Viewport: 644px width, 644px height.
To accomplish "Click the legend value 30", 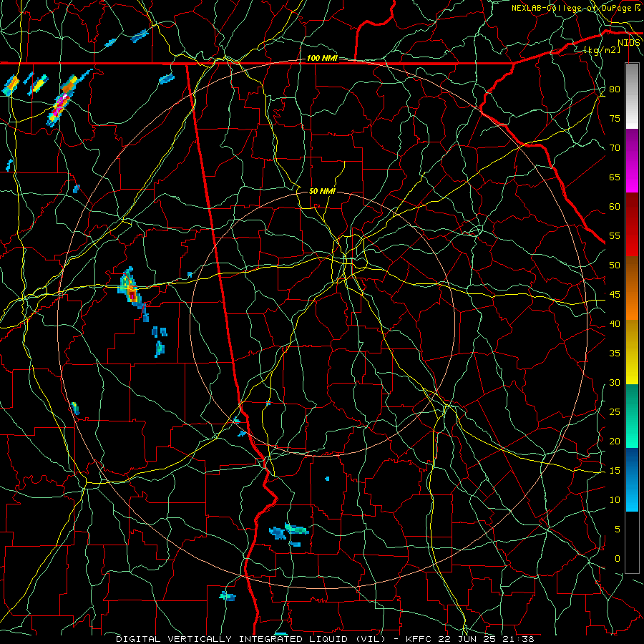I will [x=615, y=383].
